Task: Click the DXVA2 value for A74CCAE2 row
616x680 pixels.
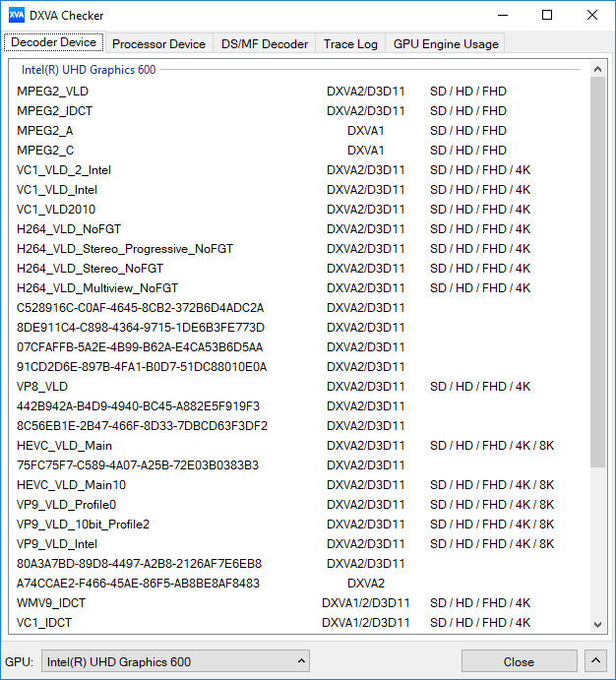Action: (366, 584)
